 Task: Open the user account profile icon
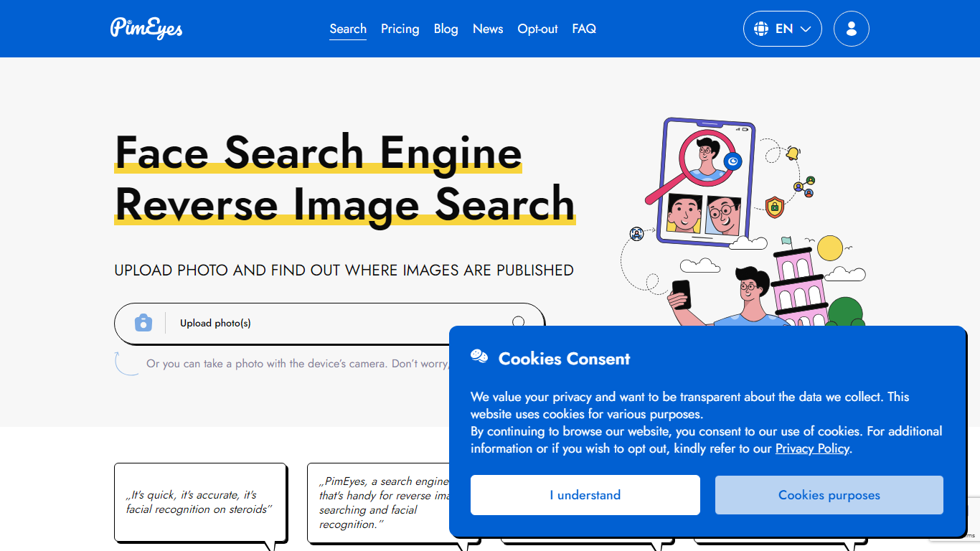(851, 29)
